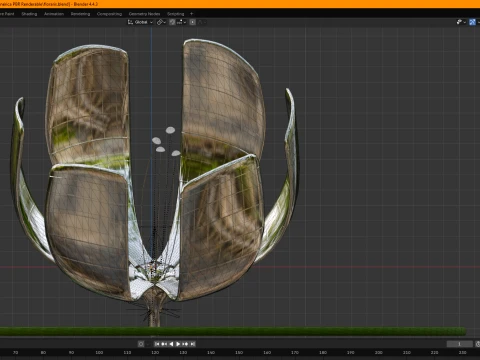The image size is (480, 360).
Task: Open the pivot point dropdown
Action: [161, 22]
